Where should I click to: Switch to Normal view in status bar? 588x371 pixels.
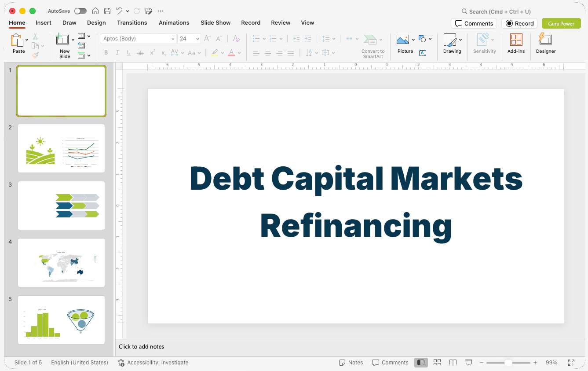click(421, 363)
